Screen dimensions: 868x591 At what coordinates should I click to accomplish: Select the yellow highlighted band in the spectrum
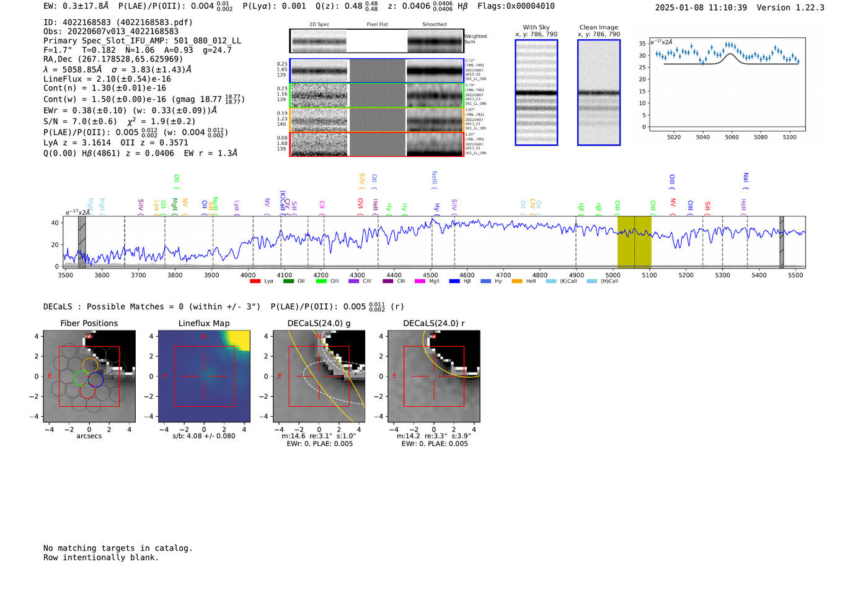pyautogui.click(x=634, y=242)
